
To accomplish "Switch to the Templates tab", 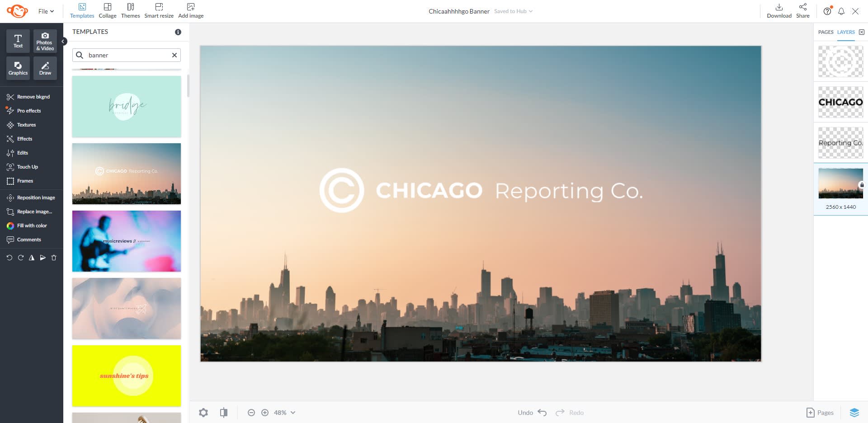I will point(82,11).
